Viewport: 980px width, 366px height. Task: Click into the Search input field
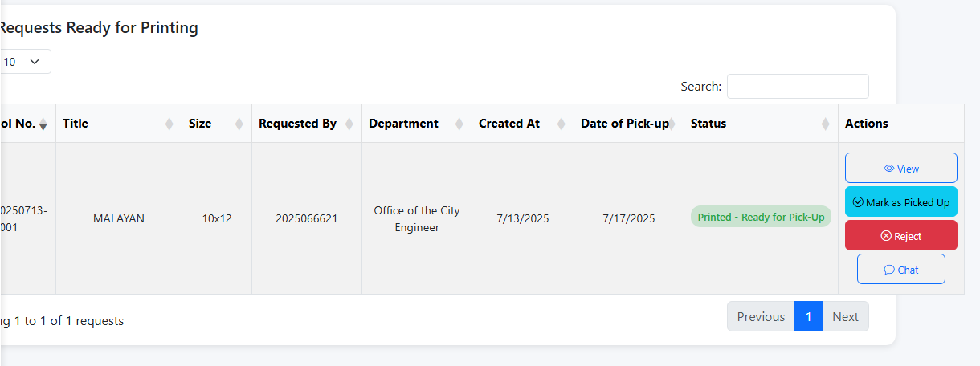click(x=798, y=87)
